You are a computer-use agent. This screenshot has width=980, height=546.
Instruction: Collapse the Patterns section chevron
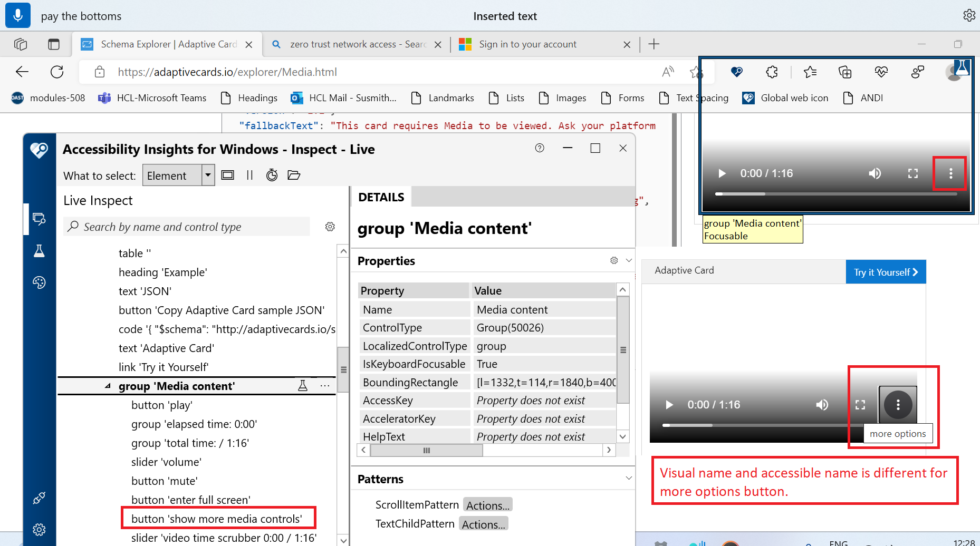pos(628,478)
